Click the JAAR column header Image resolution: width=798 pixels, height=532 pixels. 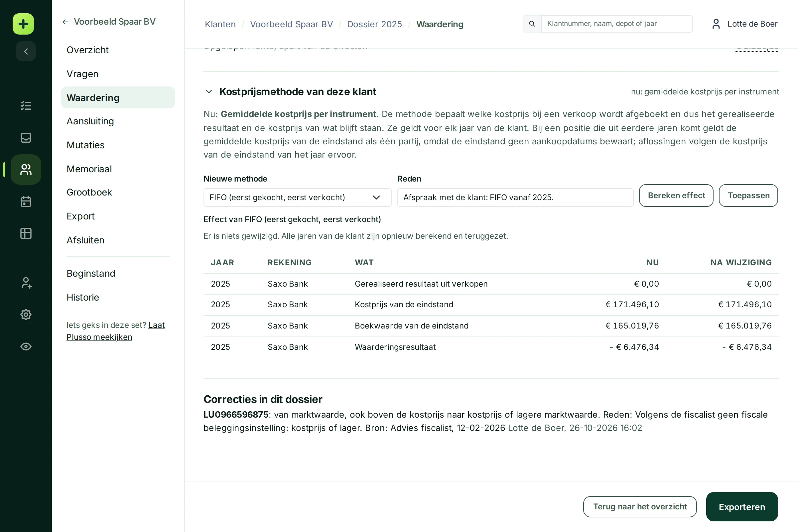point(222,263)
